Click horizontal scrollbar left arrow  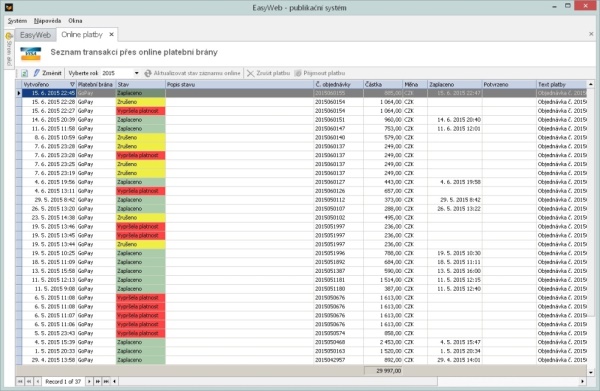click(114, 381)
